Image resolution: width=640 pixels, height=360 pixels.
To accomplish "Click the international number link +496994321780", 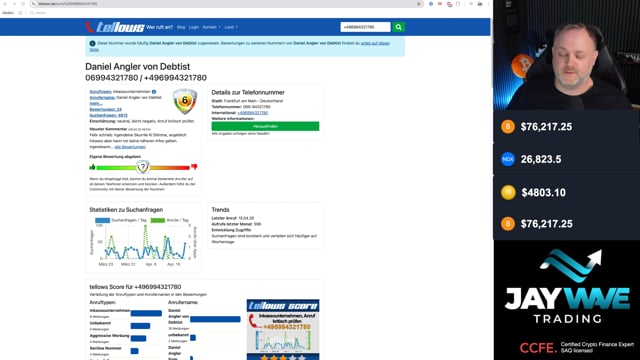I will 253,113.
